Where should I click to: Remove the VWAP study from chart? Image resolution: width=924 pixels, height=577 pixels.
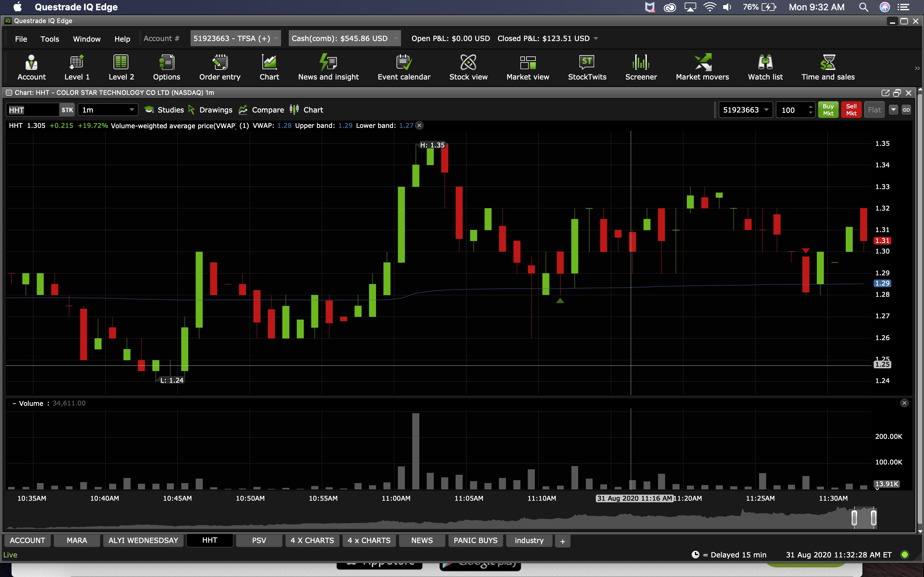pos(419,126)
